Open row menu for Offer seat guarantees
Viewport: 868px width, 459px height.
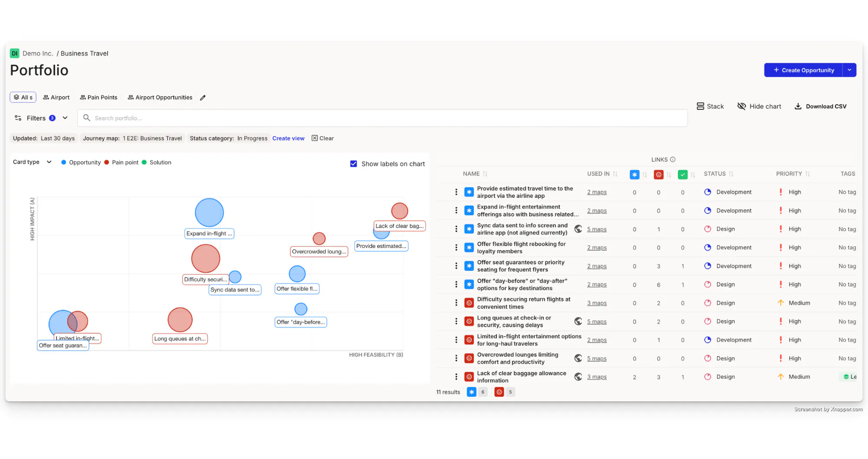coord(456,266)
